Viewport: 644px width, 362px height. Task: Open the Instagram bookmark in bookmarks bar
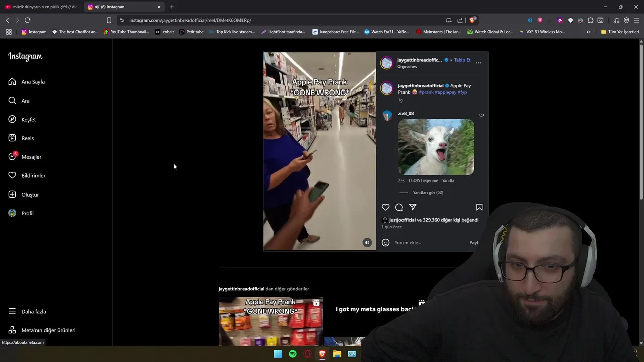(x=34, y=32)
